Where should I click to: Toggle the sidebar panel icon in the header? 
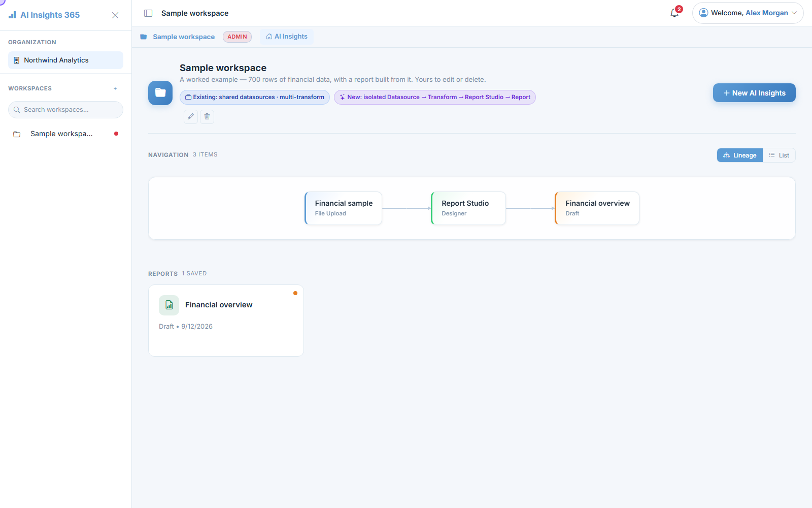click(x=148, y=13)
